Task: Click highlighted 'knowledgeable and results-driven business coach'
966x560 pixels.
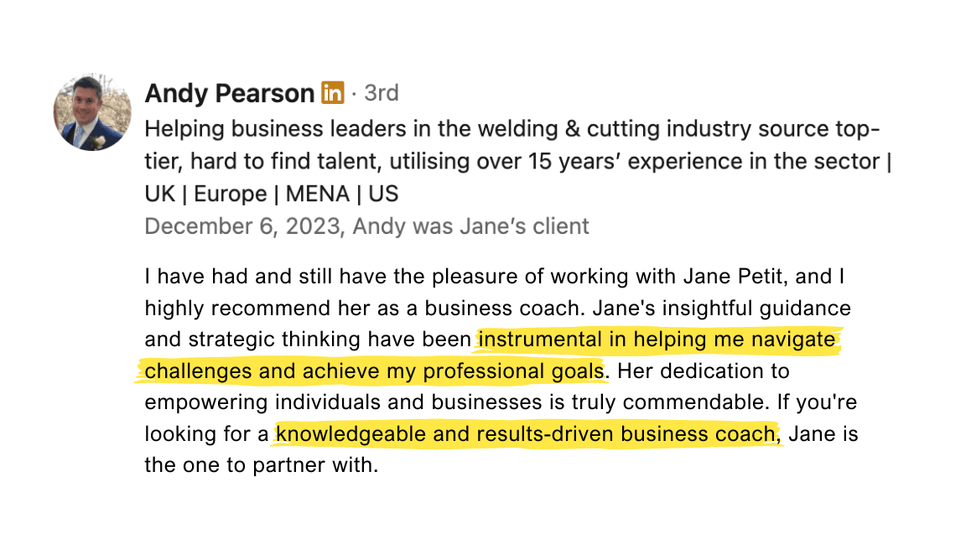Action: point(527,434)
